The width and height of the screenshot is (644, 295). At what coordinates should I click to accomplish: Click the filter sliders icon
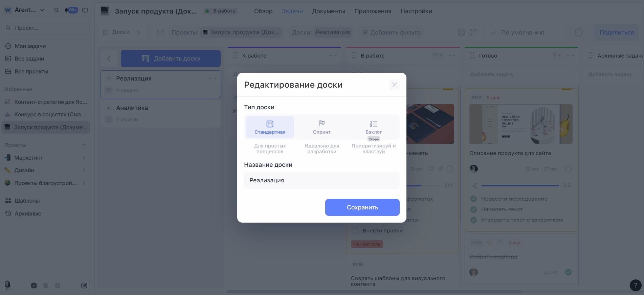pos(160,32)
